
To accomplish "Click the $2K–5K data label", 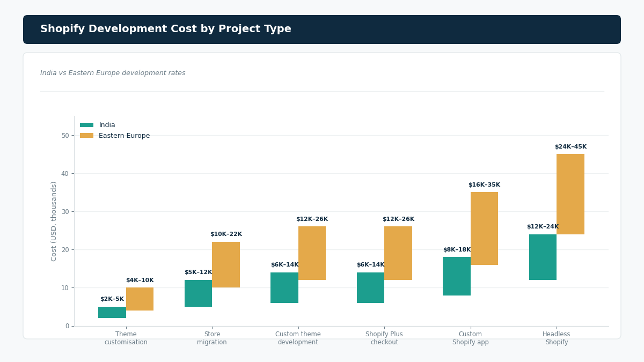I will pyautogui.click(x=112, y=299).
